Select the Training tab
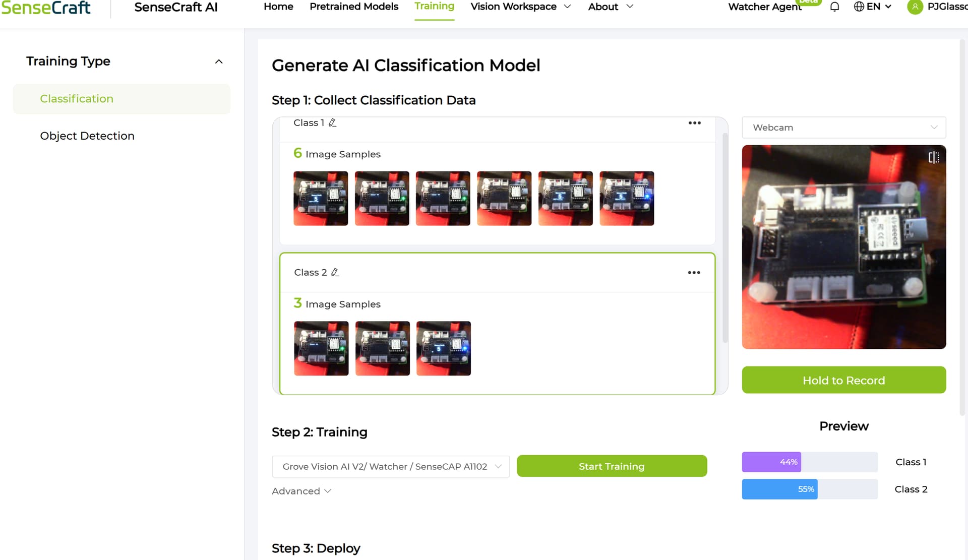The image size is (968, 560). (x=434, y=6)
